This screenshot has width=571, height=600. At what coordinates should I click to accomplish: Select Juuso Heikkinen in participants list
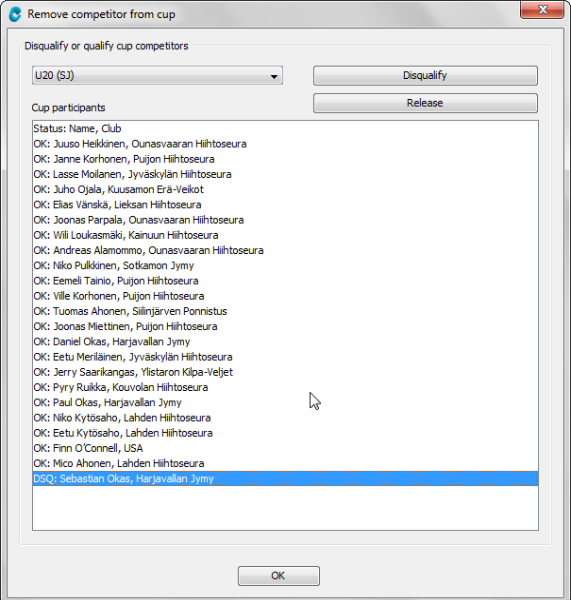point(285,144)
